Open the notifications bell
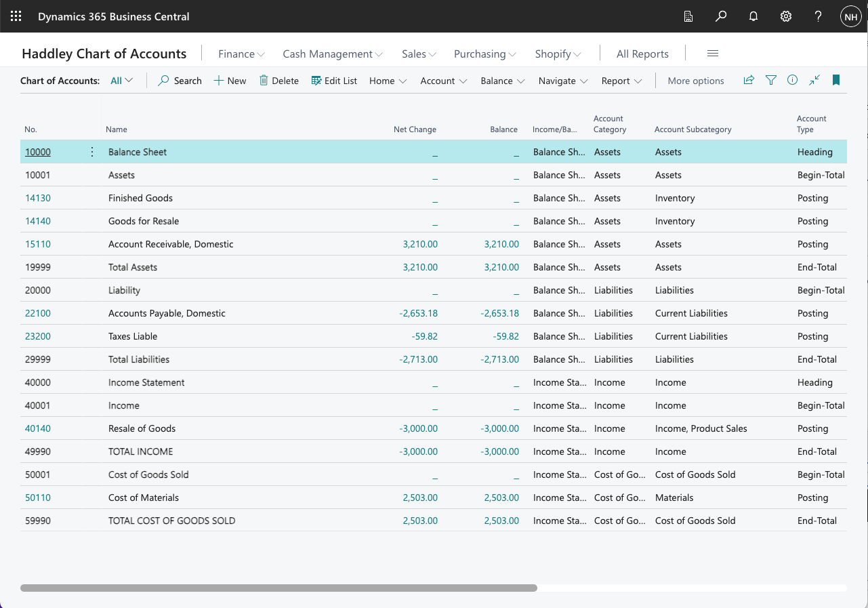 click(753, 16)
